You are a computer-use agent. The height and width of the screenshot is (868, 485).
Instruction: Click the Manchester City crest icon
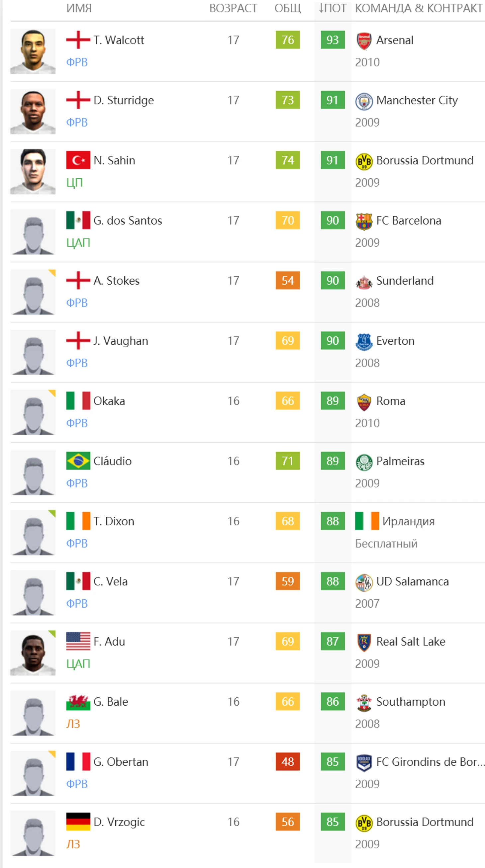click(x=364, y=101)
